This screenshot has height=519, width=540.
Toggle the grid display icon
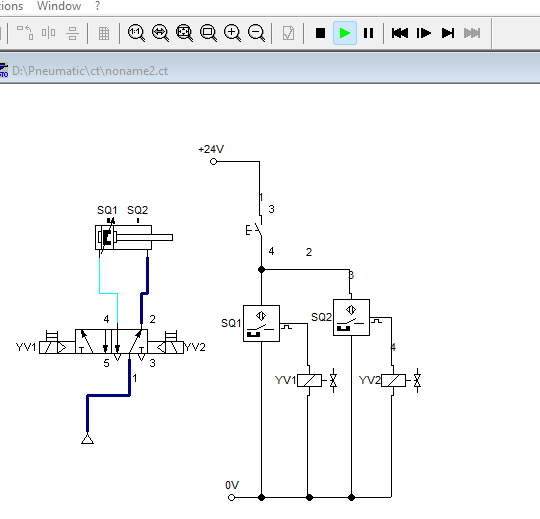pos(104,33)
